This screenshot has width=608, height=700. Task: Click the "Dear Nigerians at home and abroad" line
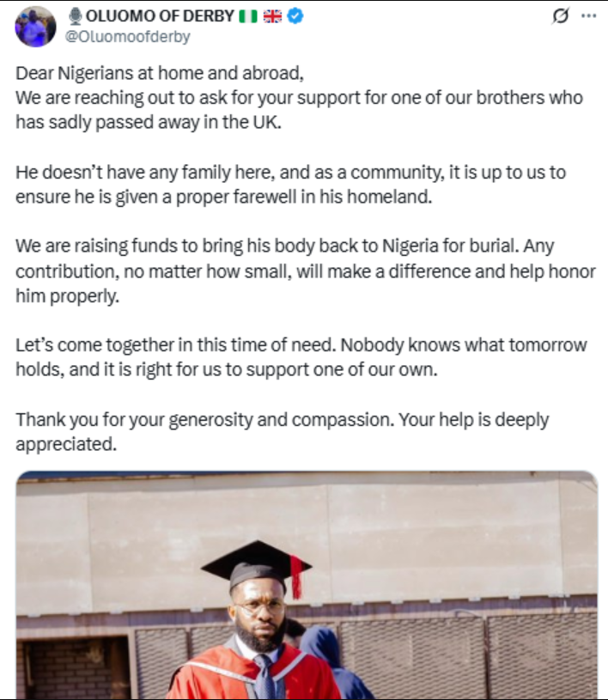[x=160, y=73]
